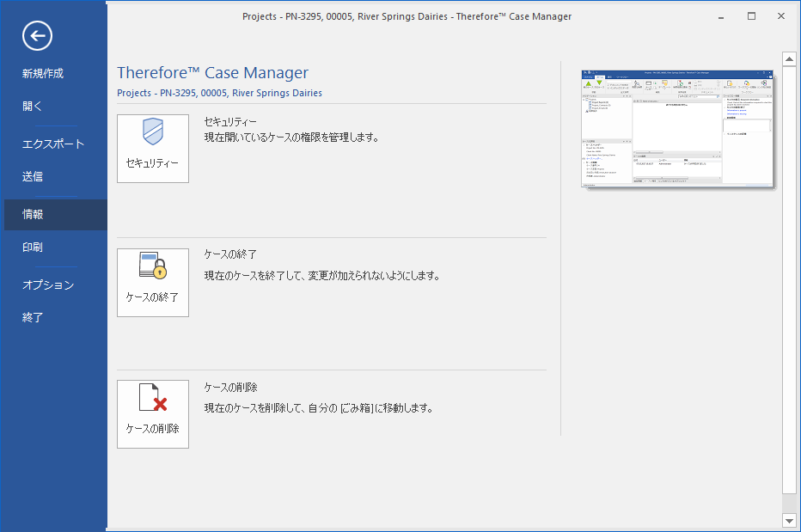Open オプション settings
This screenshot has width=801, height=532.
pyautogui.click(x=48, y=285)
